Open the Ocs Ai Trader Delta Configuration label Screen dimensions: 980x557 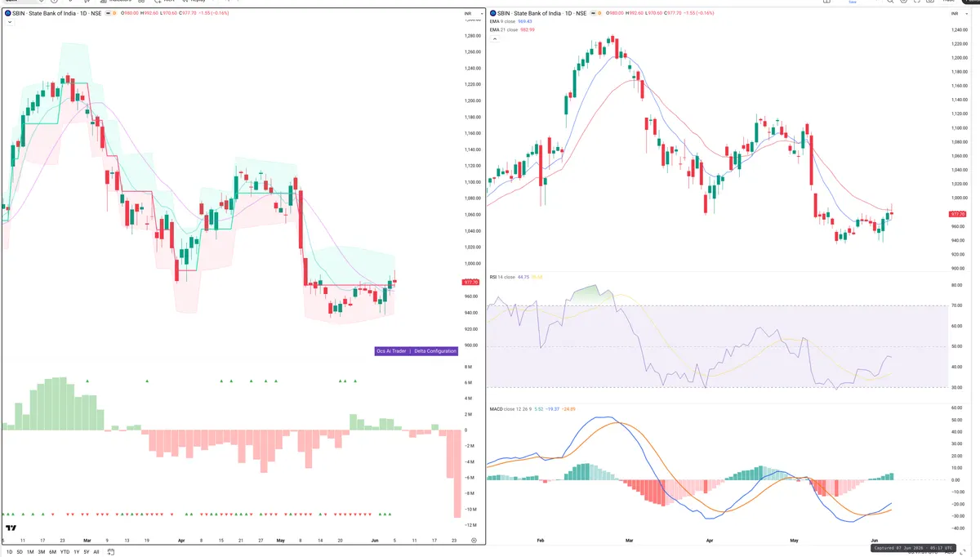(416, 351)
